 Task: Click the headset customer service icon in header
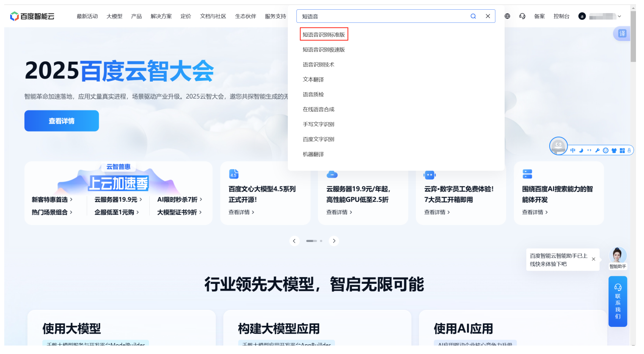[522, 16]
